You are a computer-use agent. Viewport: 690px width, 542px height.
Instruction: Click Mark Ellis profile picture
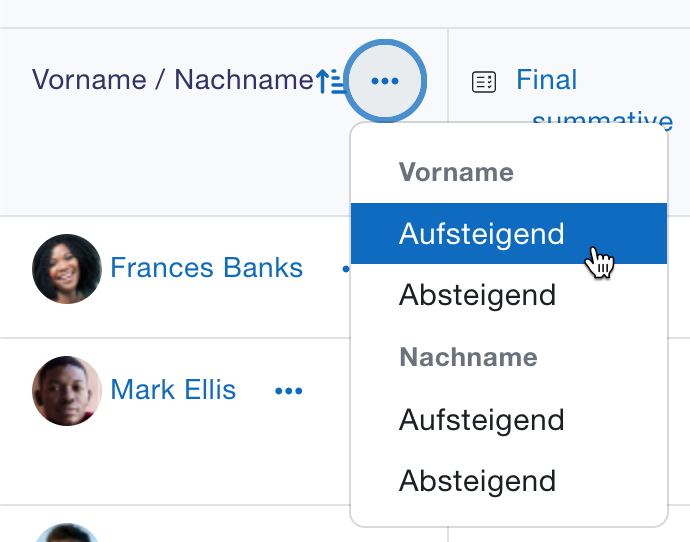[x=67, y=391]
